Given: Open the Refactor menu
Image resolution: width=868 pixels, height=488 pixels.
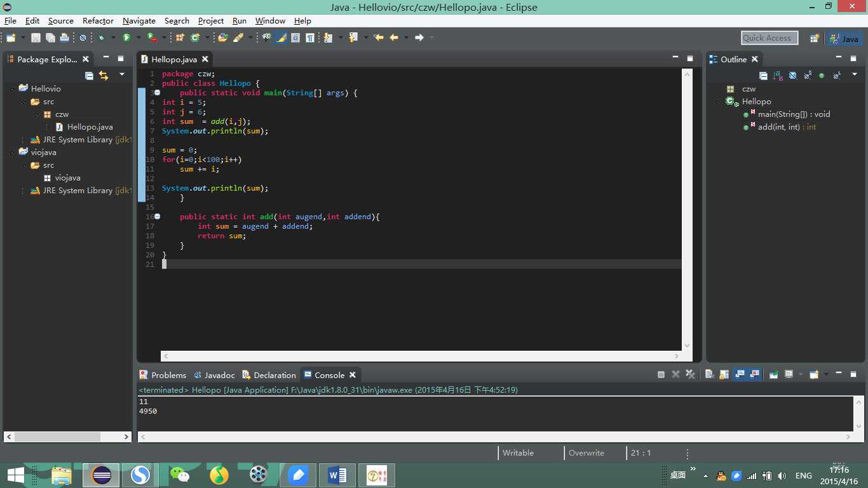Looking at the screenshot, I should [x=98, y=21].
